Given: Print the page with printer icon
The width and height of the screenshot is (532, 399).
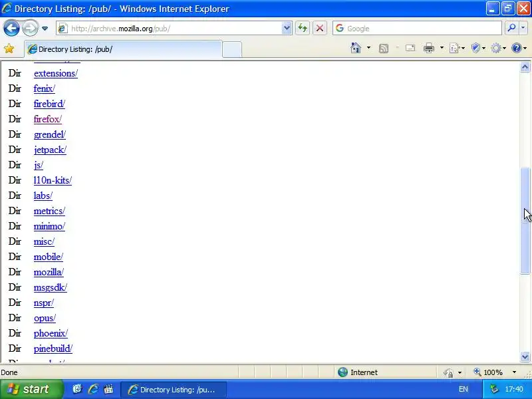Looking at the screenshot, I should [x=429, y=48].
